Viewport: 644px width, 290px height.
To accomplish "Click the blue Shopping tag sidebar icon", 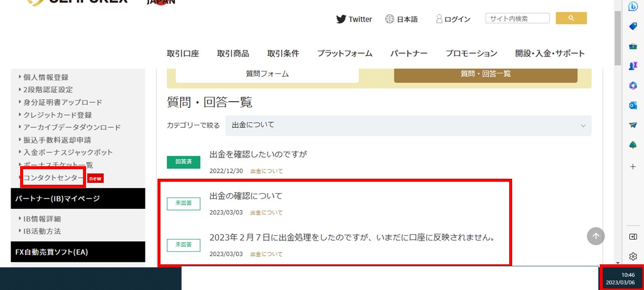I will 633,26.
